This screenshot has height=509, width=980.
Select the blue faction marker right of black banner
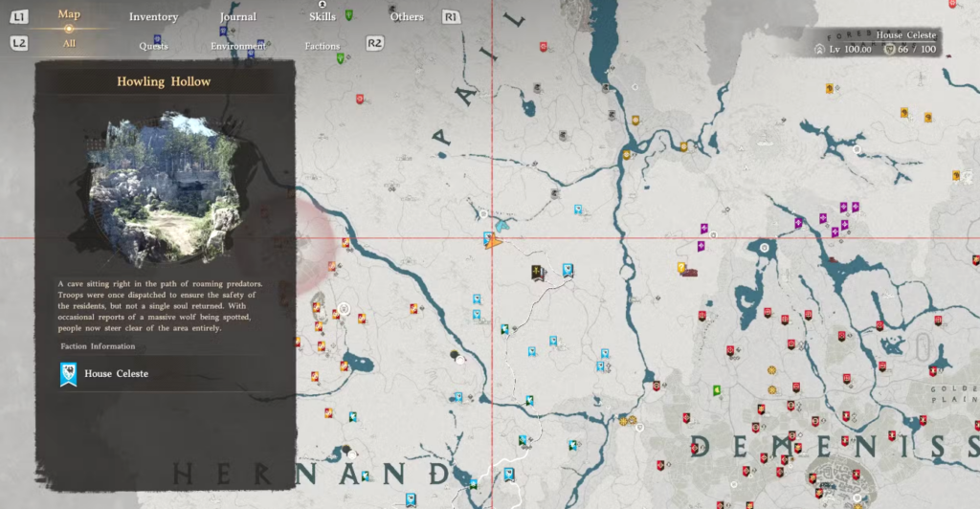point(568,271)
